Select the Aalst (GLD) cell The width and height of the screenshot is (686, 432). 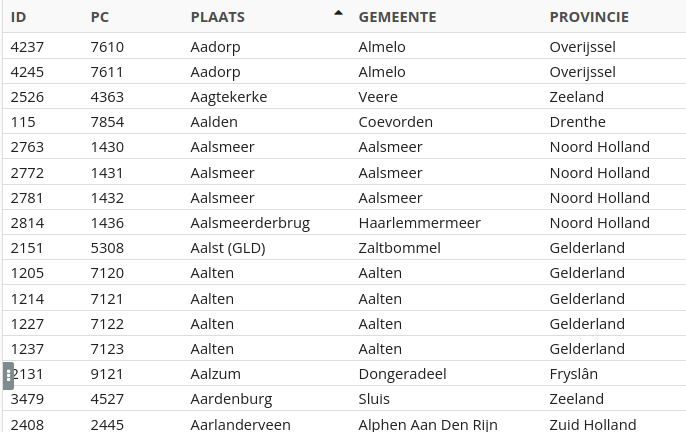[x=228, y=248]
